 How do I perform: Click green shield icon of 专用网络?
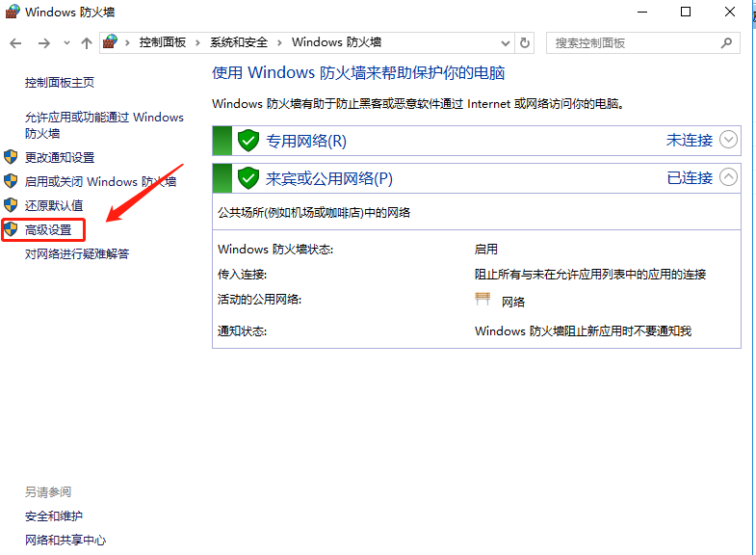(248, 141)
